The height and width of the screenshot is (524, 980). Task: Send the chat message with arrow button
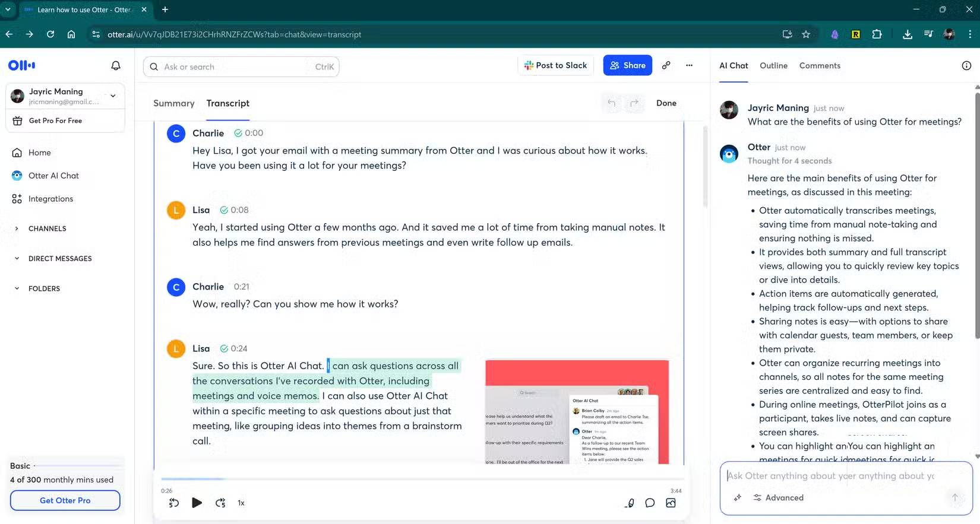tap(954, 497)
